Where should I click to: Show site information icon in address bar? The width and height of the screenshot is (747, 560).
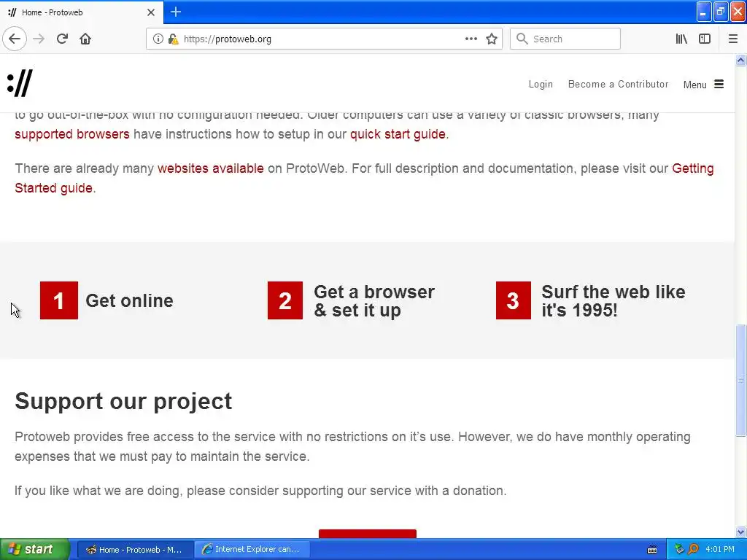pos(158,39)
